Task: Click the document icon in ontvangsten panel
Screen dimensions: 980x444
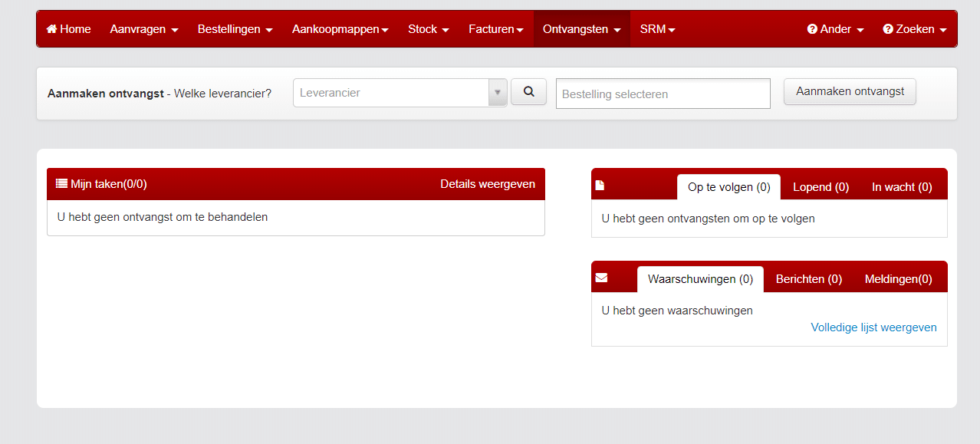Action: (600, 186)
